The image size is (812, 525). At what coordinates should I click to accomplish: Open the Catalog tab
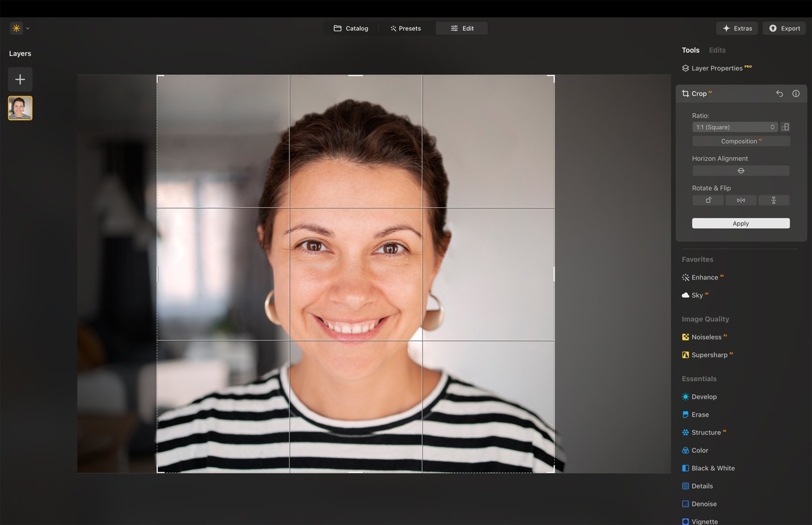coord(351,29)
